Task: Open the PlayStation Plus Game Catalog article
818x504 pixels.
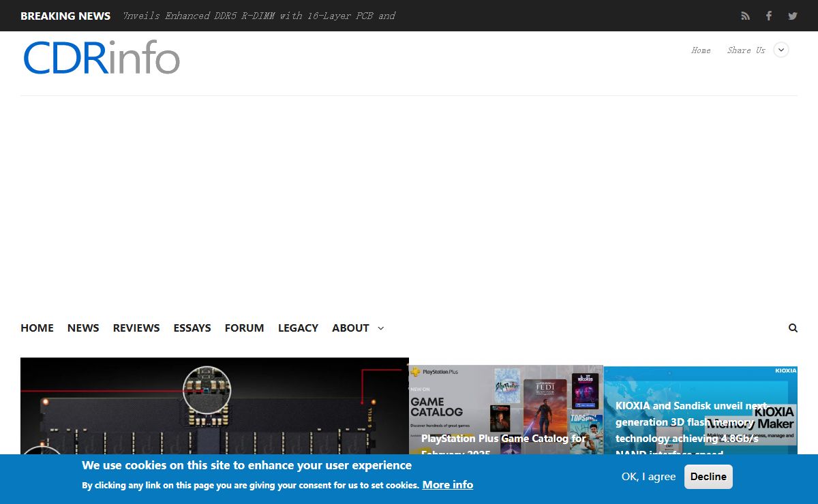Action: [503, 446]
